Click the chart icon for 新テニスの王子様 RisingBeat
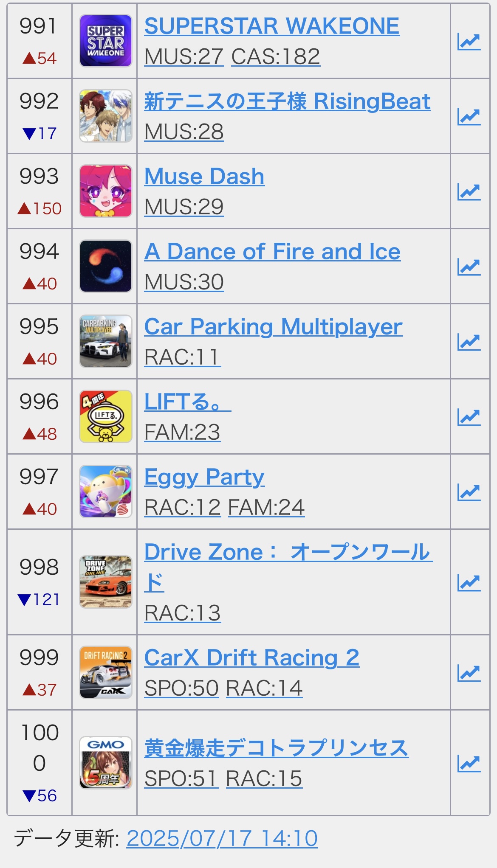 [x=469, y=116]
